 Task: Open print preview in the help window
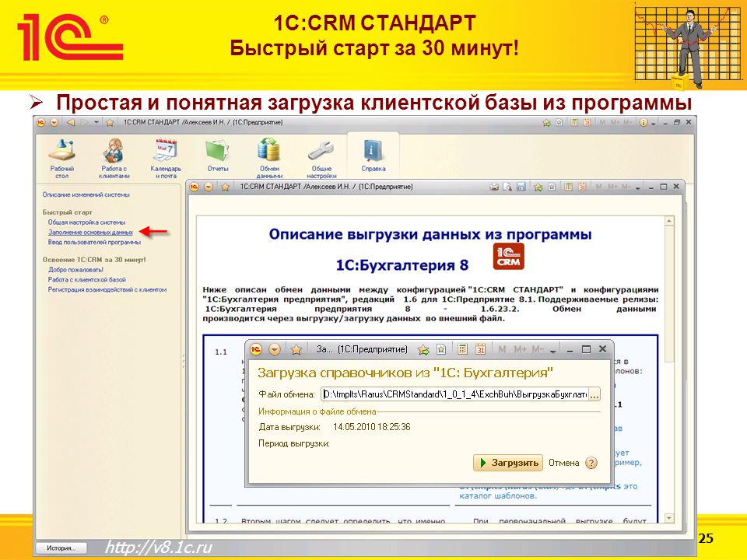tap(507, 187)
